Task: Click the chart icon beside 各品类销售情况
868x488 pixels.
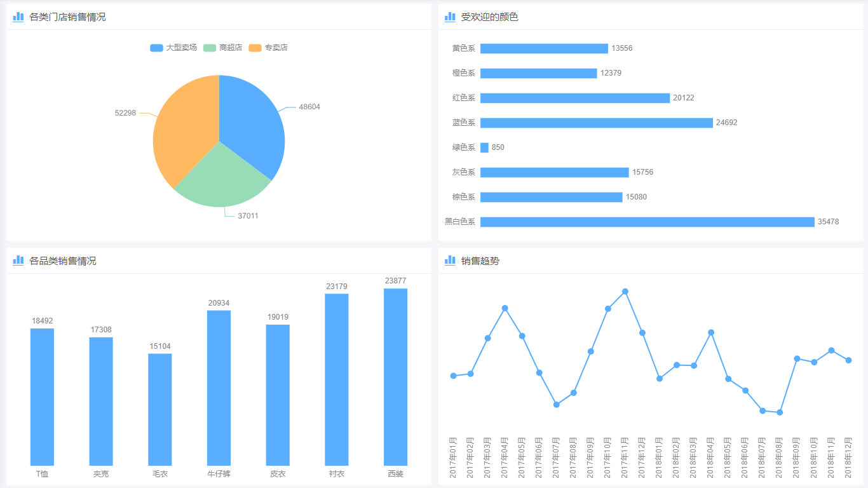Action: tap(18, 261)
